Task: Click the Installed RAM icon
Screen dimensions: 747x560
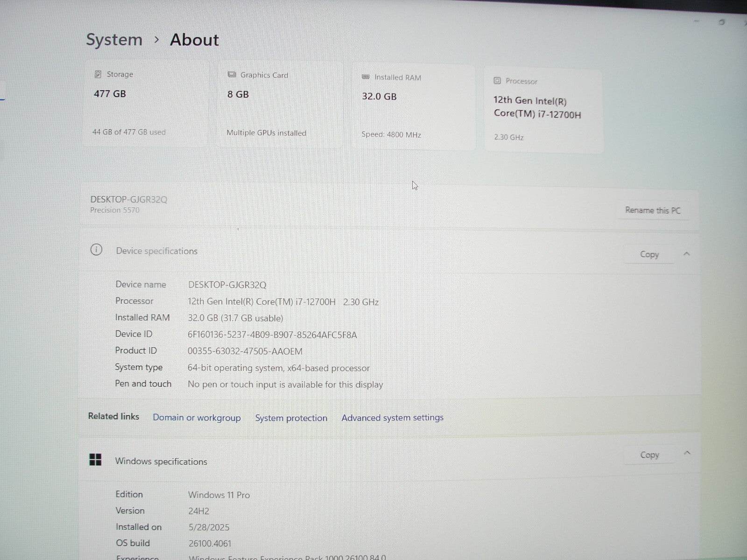Action: click(x=367, y=77)
